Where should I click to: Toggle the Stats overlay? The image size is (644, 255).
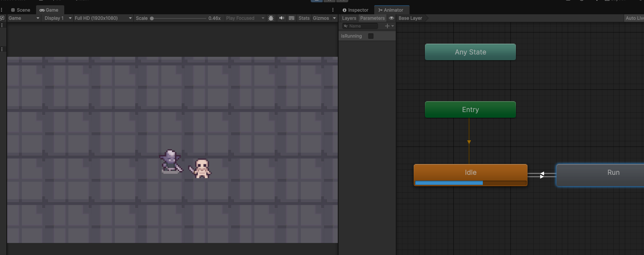304,18
